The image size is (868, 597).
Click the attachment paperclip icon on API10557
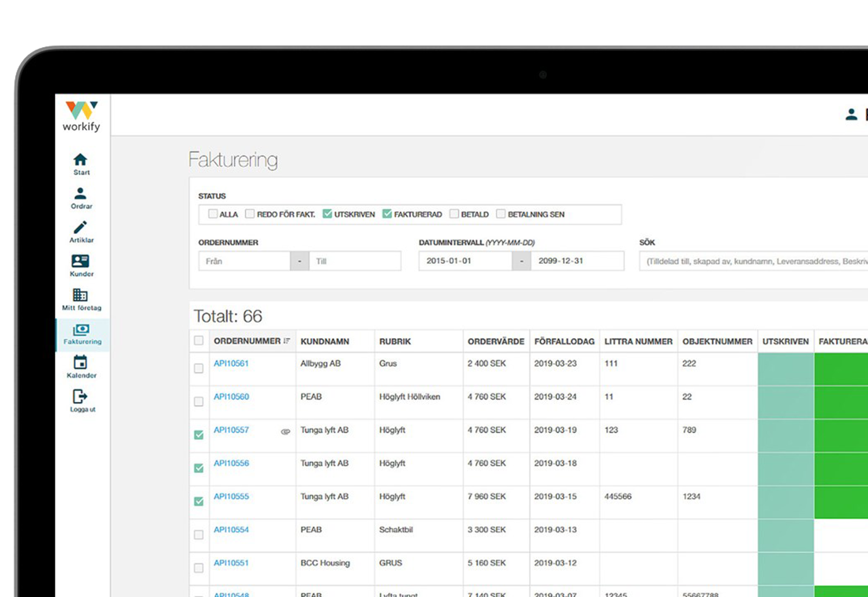click(285, 431)
